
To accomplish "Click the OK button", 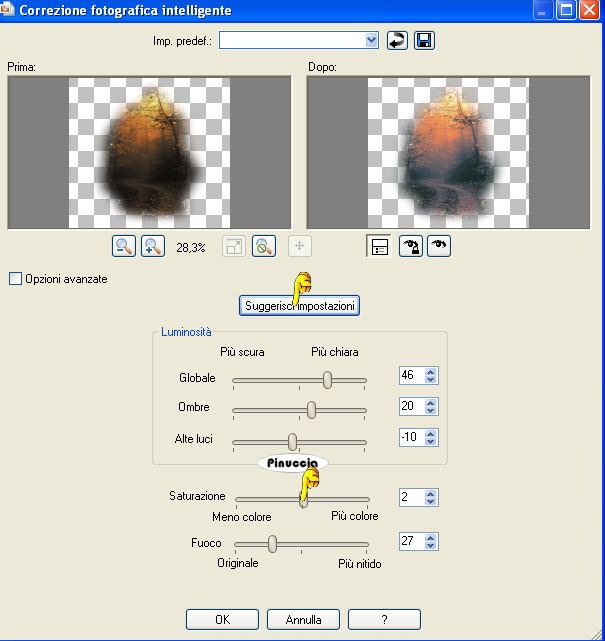I will [x=222, y=620].
